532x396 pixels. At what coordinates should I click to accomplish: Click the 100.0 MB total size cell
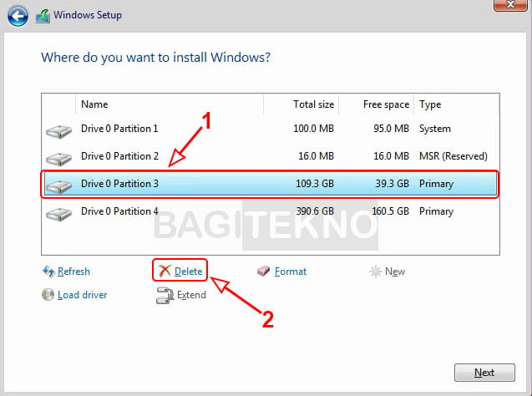313,129
